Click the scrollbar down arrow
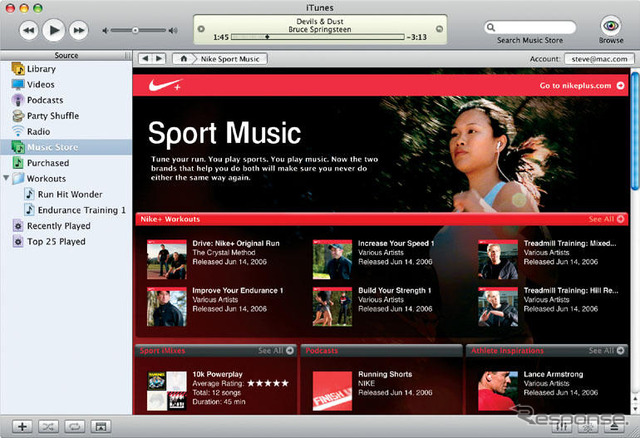The width and height of the screenshot is (640, 438). (x=635, y=409)
